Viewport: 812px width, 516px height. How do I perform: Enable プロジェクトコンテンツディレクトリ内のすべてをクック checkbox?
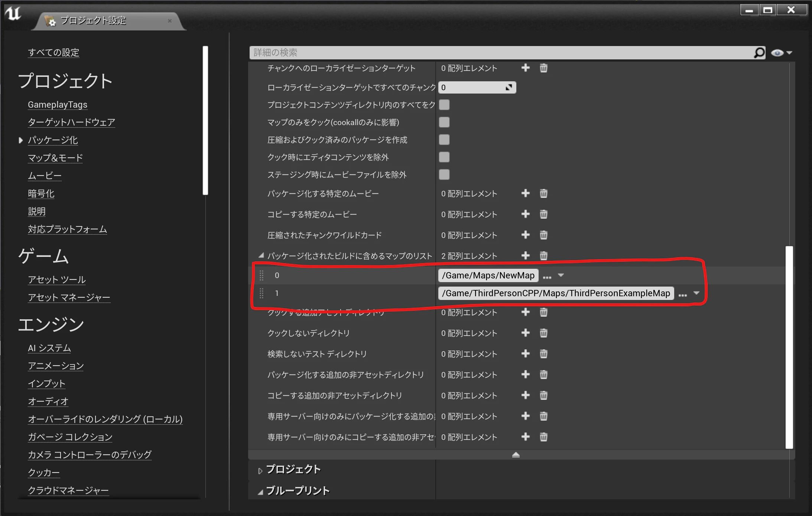point(444,105)
